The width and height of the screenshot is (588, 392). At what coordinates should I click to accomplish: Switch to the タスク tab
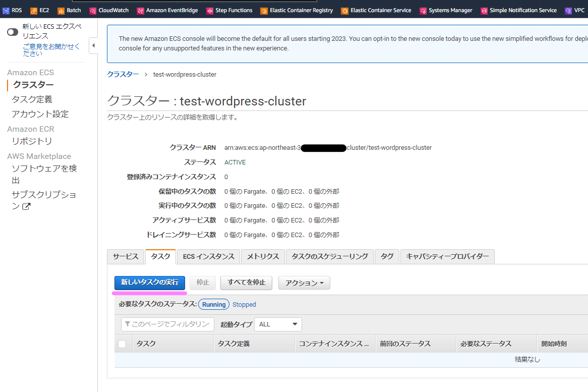[160, 257]
